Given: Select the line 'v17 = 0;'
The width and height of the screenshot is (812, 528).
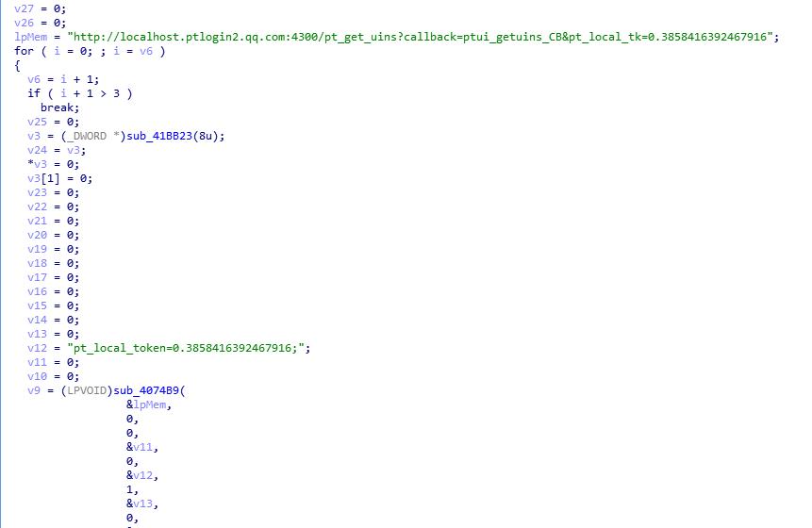Looking at the screenshot, I should coord(54,277).
